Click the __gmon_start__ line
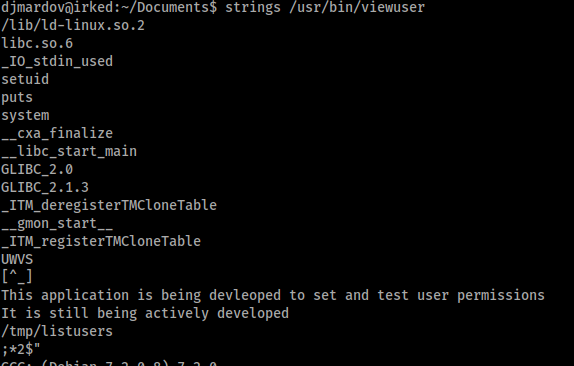Viewport: 574px width, 366px height. [57, 223]
